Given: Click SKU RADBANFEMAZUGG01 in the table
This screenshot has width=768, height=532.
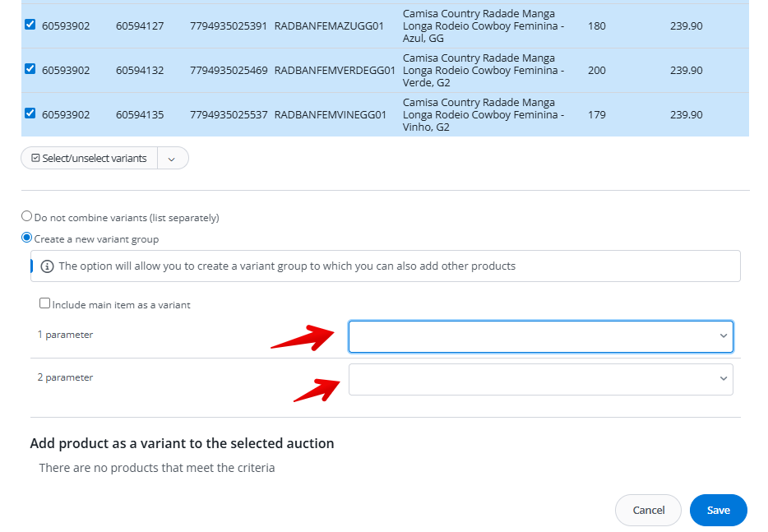Looking at the screenshot, I should point(329,26).
